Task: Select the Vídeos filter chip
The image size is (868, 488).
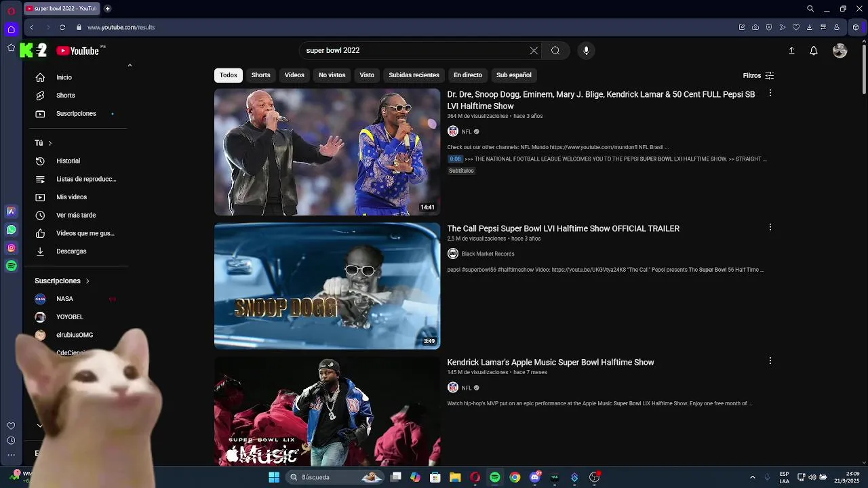Action: pyautogui.click(x=294, y=75)
